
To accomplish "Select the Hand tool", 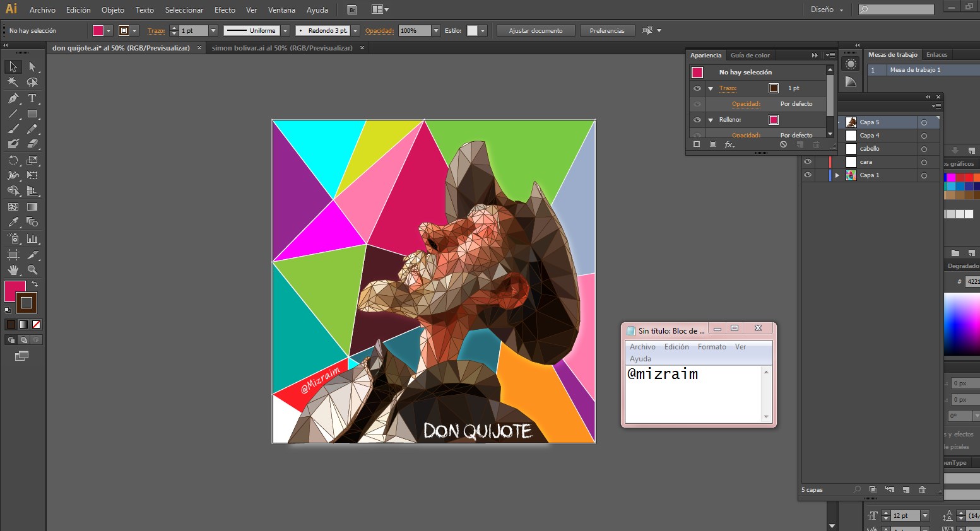I will 13,270.
